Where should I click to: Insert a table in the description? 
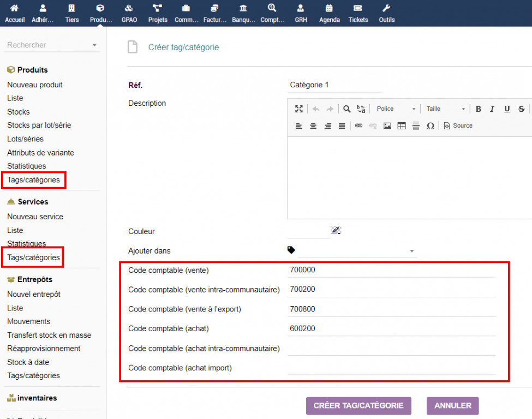tap(402, 126)
